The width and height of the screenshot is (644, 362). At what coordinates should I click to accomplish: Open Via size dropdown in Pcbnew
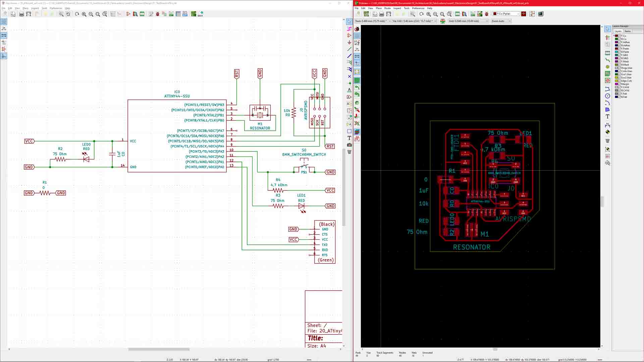coord(415,21)
